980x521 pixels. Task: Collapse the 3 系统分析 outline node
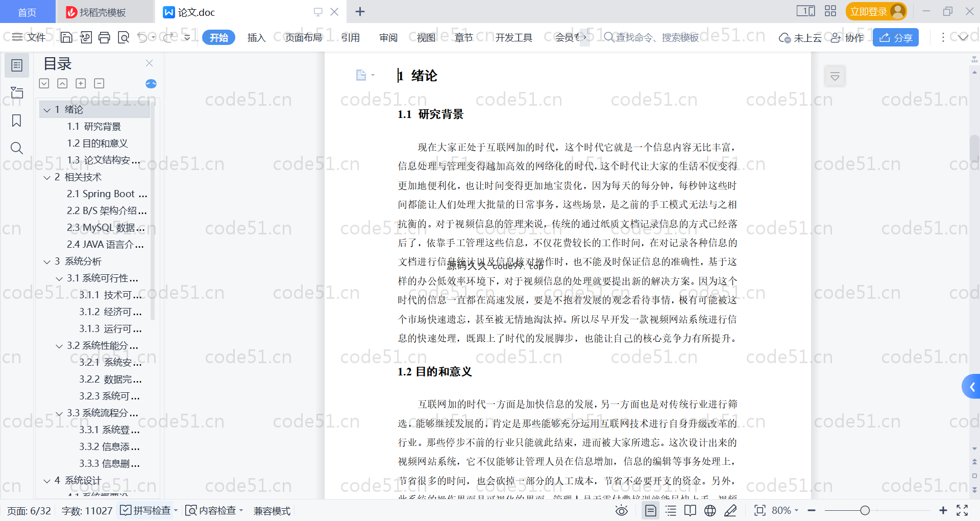point(47,262)
